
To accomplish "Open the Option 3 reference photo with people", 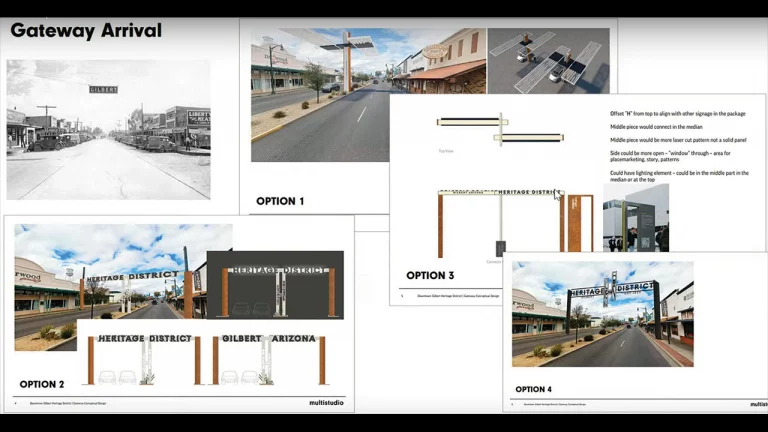I will click(x=635, y=225).
